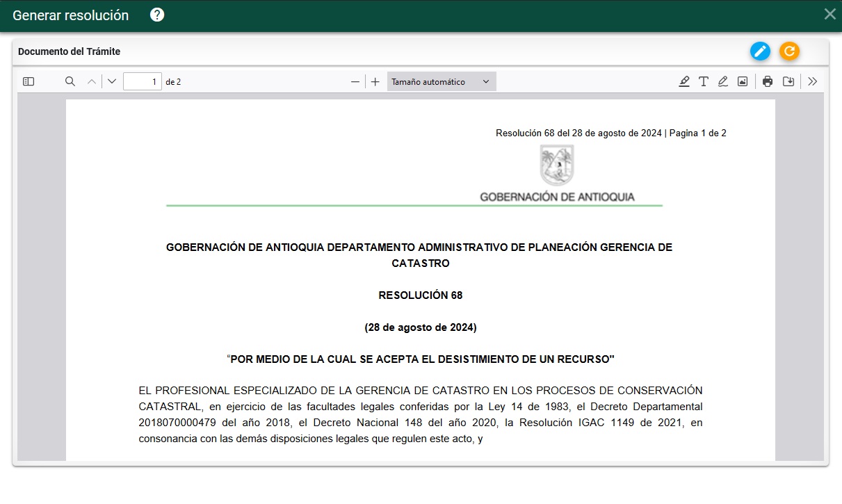Toggle the PDF viewer sidebar
Viewport: 842px width, 504px height.
29,81
